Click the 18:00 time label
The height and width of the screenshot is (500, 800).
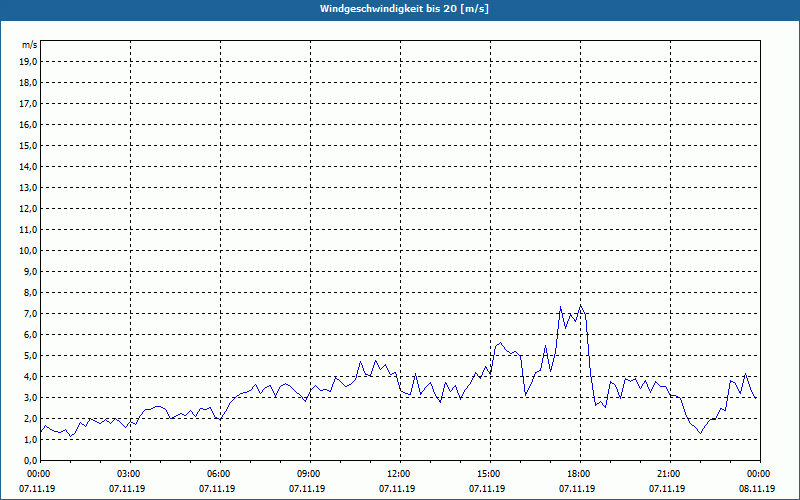coord(581,474)
